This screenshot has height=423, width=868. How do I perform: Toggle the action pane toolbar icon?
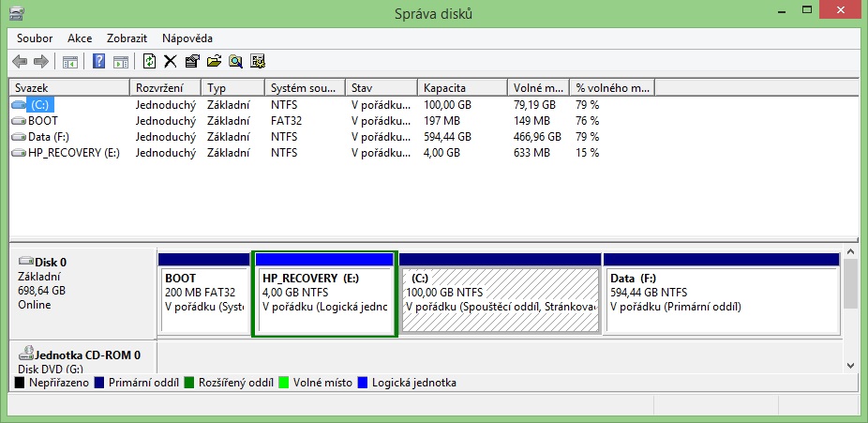(121, 62)
